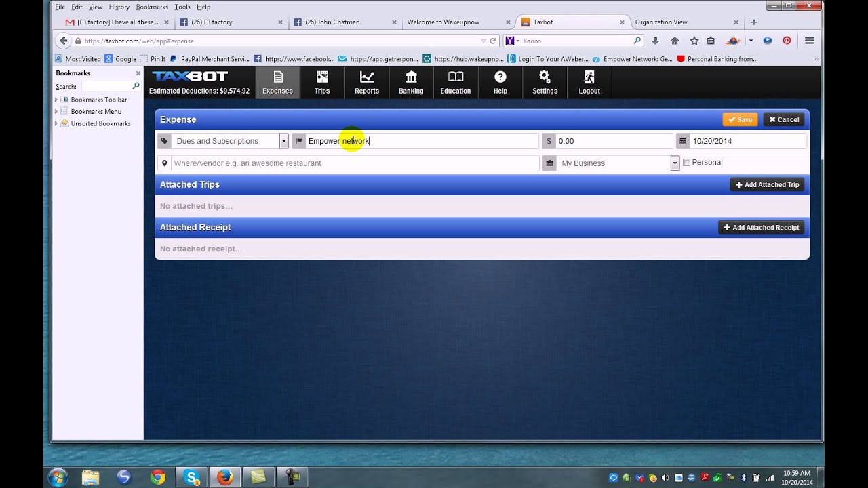This screenshot has width=868, height=488.
Task: Open PayPal Merchant Services bookmark
Action: (x=210, y=59)
